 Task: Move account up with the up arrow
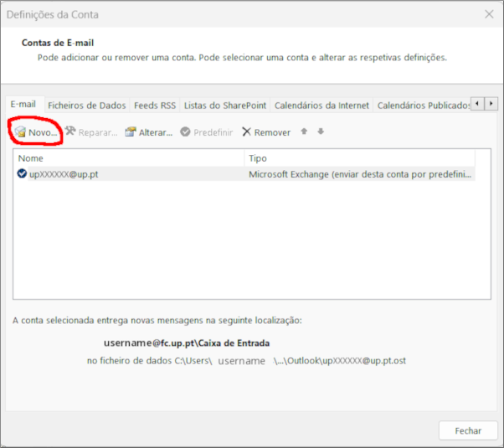click(304, 131)
